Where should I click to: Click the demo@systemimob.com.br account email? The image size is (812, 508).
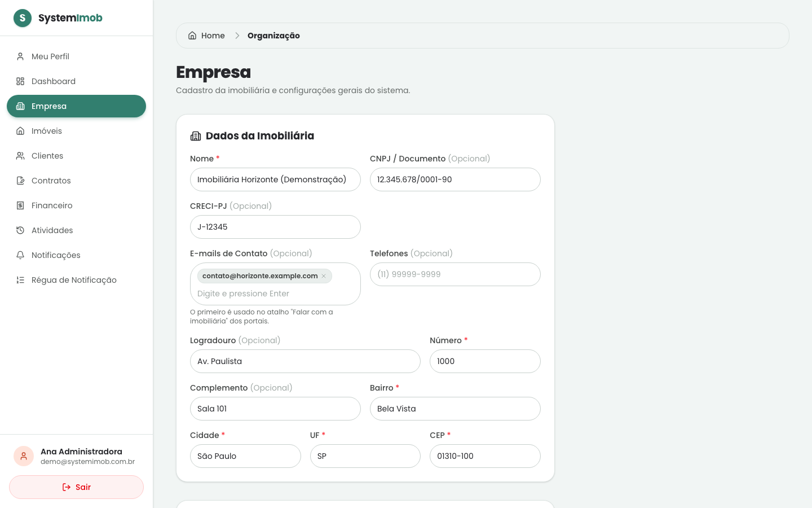(x=87, y=462)
